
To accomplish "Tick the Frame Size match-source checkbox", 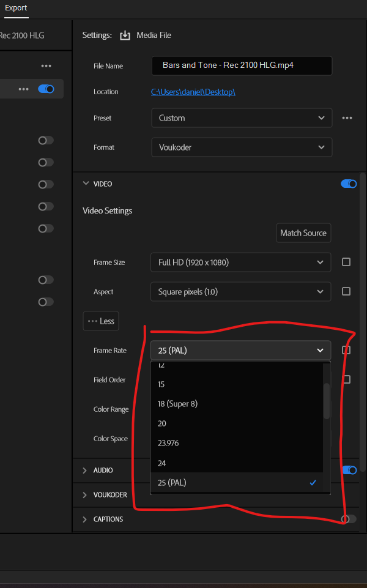I will point(346,262).
